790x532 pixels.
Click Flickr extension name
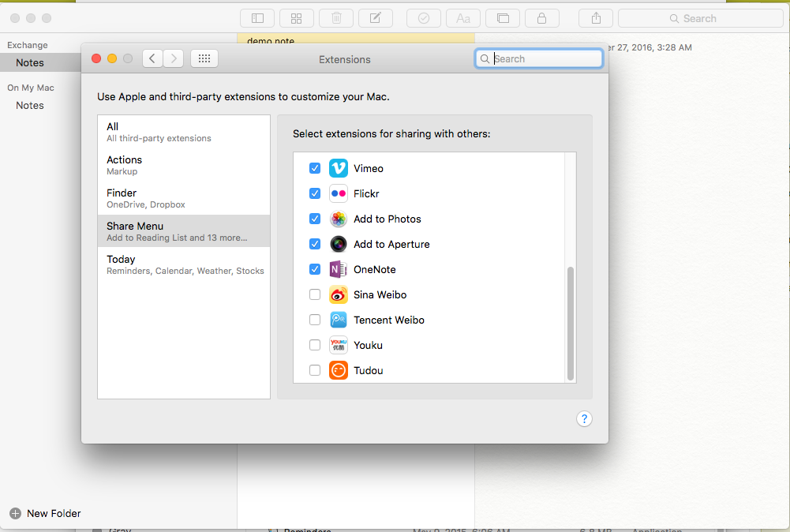click(x=366, y=193)
